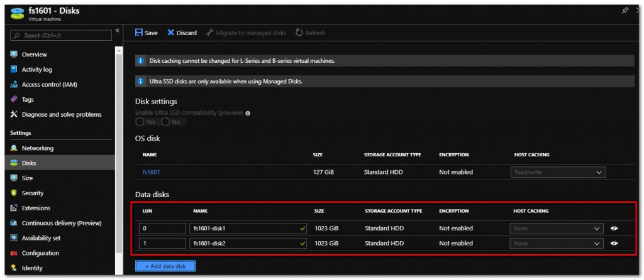
Task: Click the Save floppy disk icon
Action: pos(139,33)
